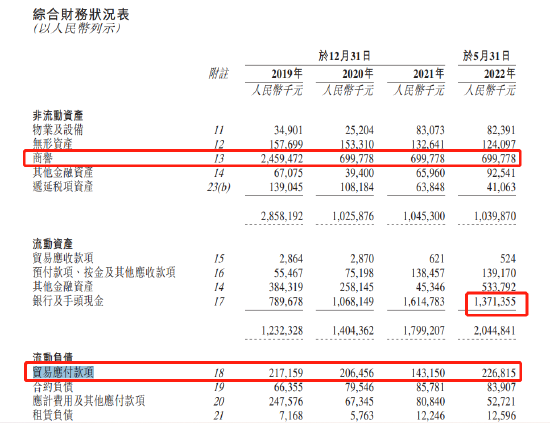The width and height of the screenshot is (550, 423).
Task: Click the 2020年 year header
Action: click(357, 74)
